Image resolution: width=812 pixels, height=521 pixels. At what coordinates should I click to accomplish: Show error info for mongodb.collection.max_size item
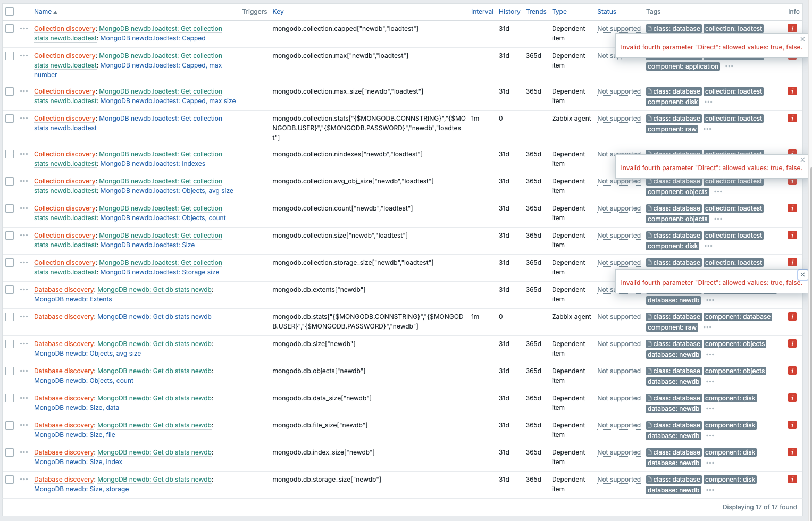(792, 91)
